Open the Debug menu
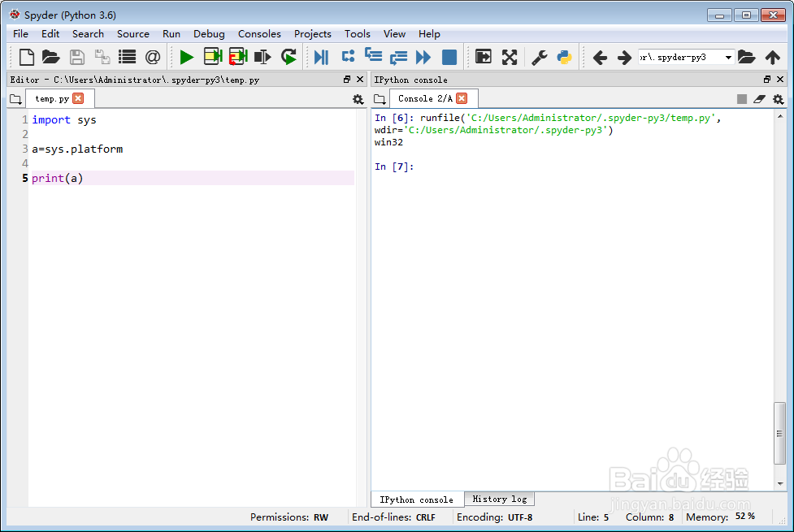 click(209, 34)
